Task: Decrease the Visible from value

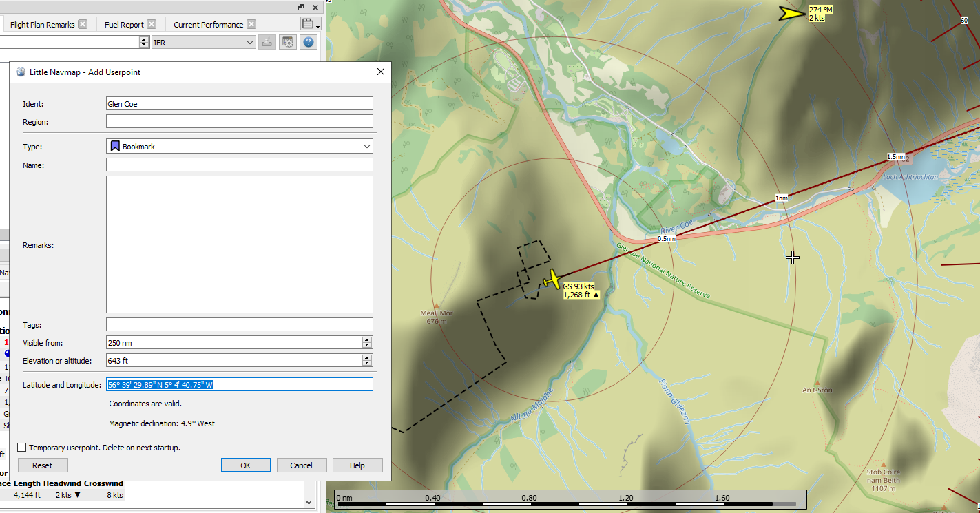Action: 367,346
